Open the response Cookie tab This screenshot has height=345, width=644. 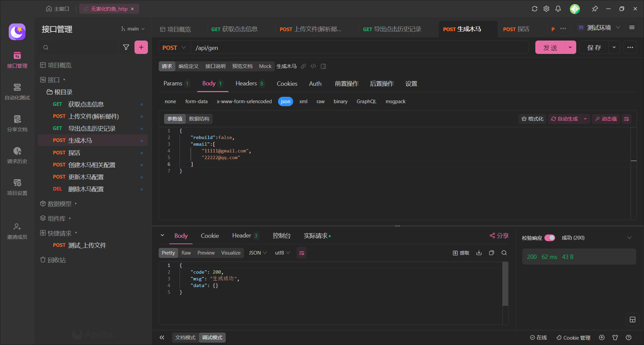click(210, 236)
